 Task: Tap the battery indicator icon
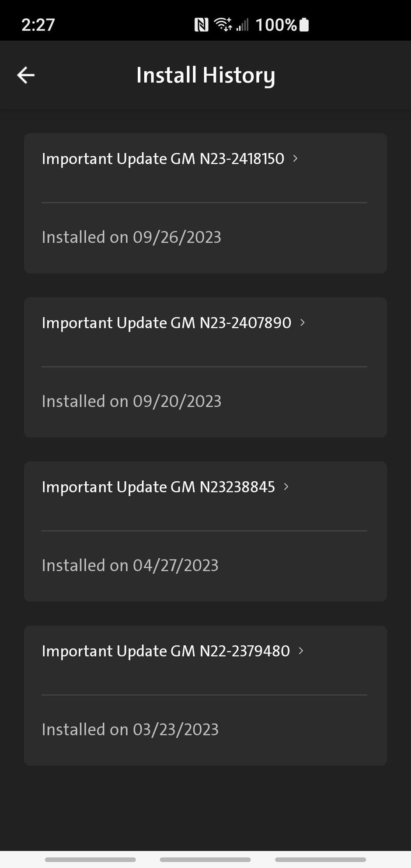pos(304,24)
